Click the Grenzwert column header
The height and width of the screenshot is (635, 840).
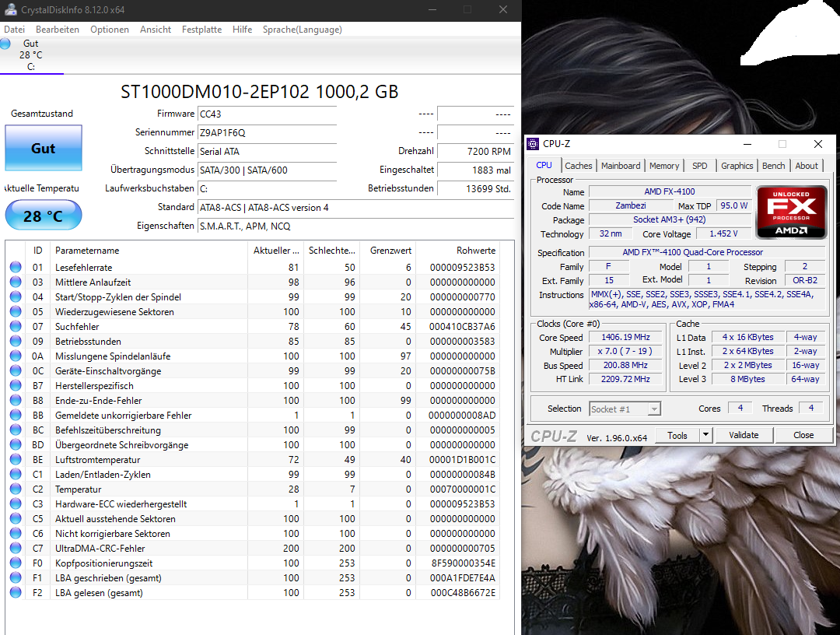(x=387, y=251)
